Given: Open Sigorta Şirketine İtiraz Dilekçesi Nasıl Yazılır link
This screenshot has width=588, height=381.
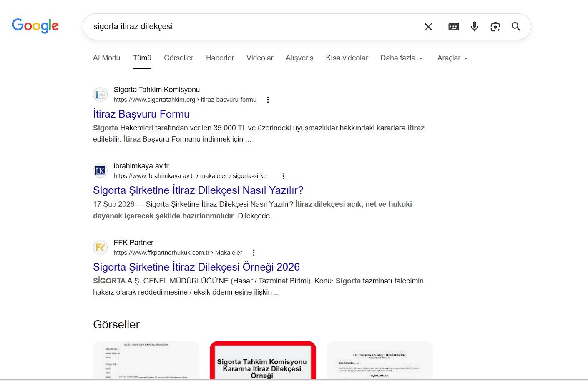Looking at the screenshot, I should point(198,190).
